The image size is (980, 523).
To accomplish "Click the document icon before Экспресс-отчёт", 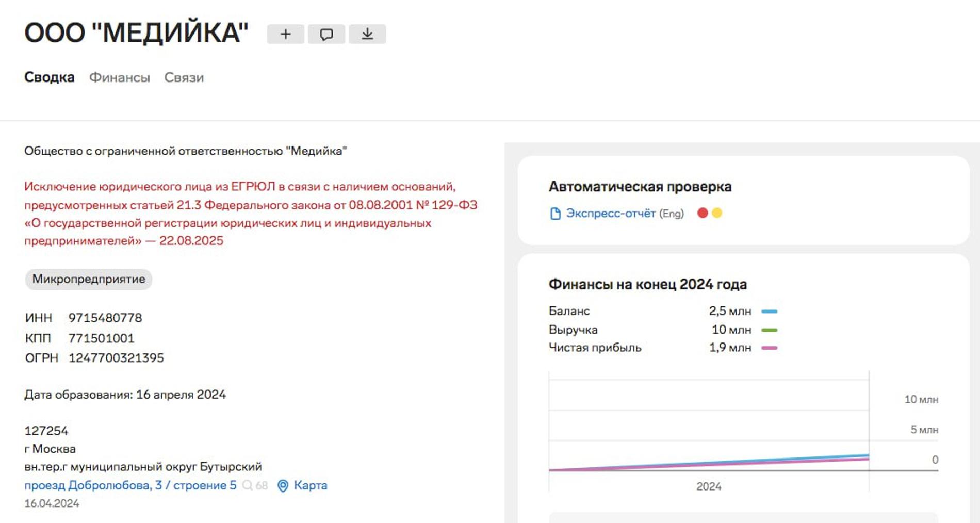I will (x=556, y=213).
